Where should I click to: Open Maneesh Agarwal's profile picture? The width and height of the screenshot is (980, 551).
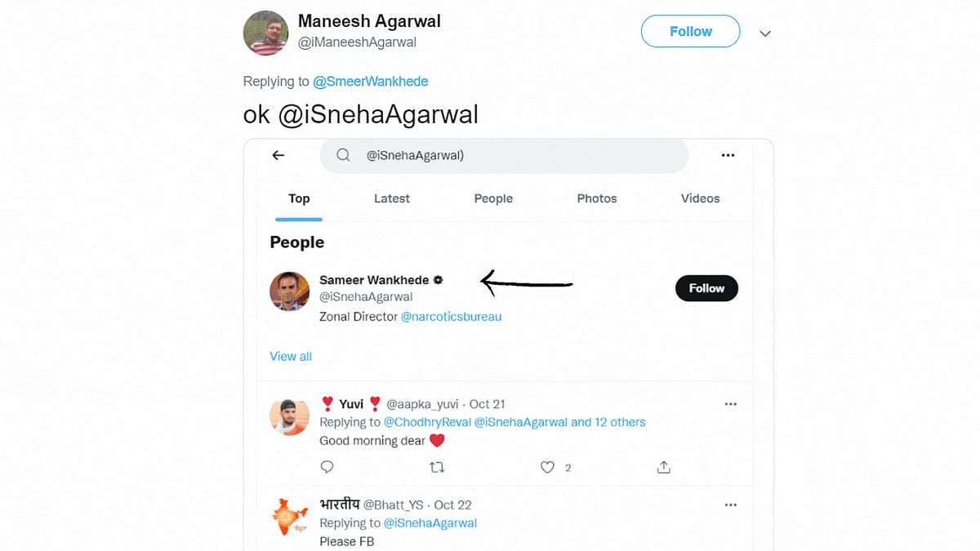(265, 33)
